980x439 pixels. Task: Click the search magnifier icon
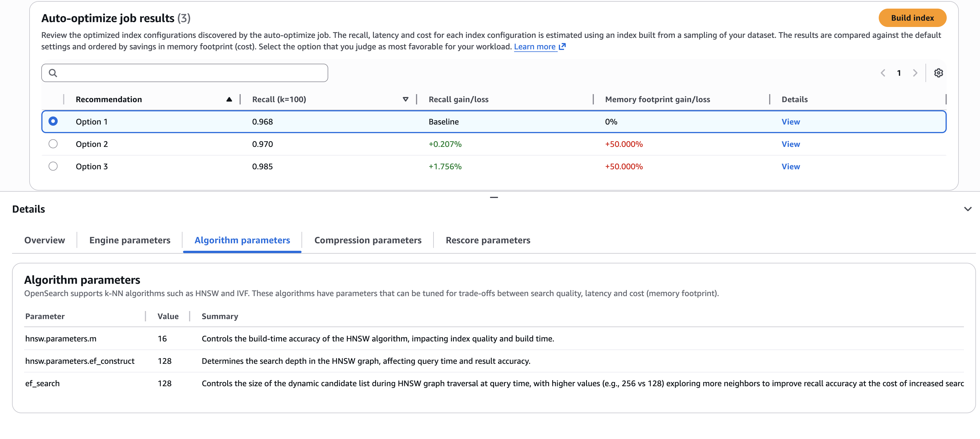(53, 73)
